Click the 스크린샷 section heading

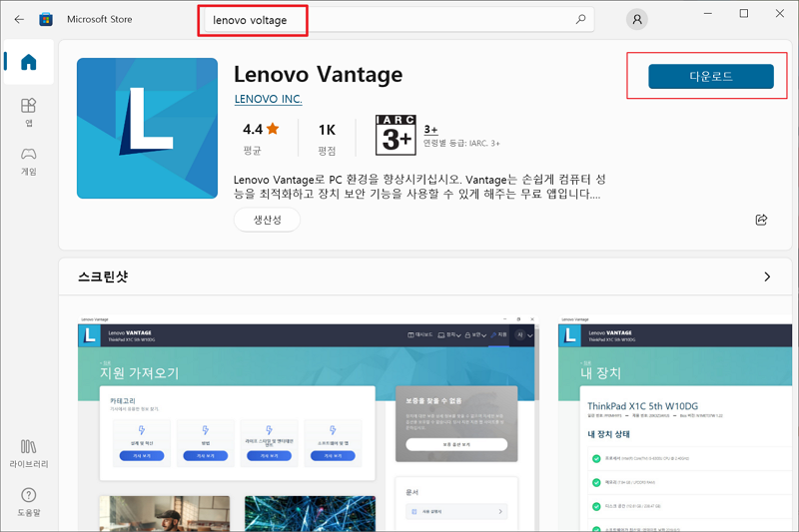103,276
